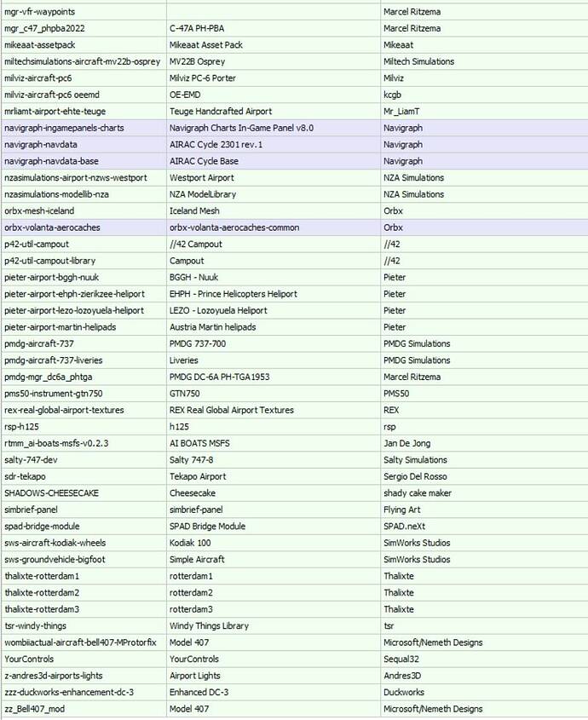Select the YourControls package row
588x720 pixels.
[x=294, y=659]
